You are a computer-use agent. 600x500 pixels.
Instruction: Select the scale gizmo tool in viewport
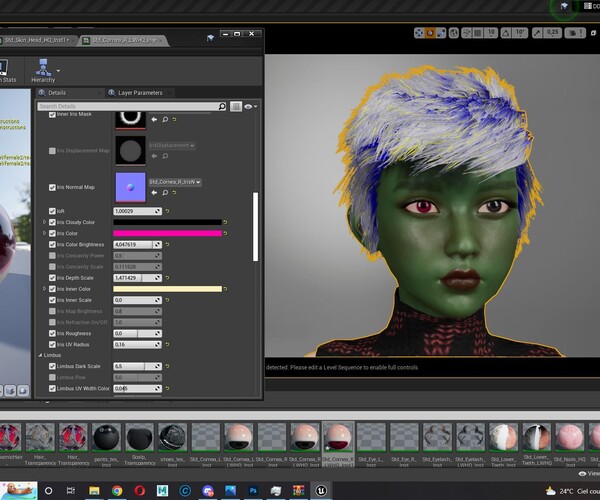coord(441,33)
